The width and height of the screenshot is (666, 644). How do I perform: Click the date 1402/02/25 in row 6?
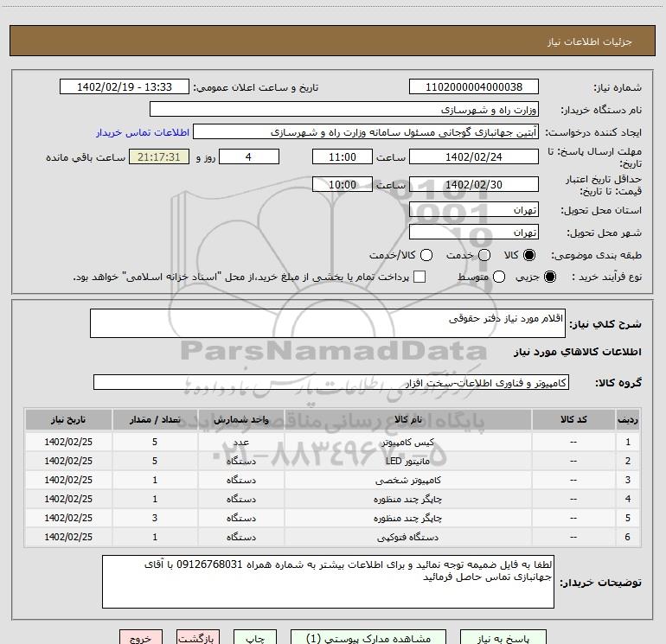68,538
